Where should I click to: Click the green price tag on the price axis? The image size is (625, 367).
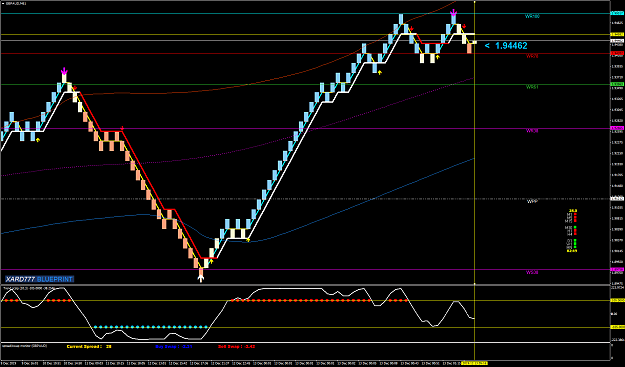[617, 84]
